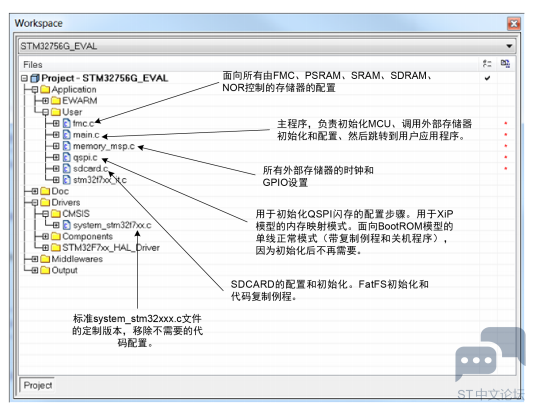534x410 pixels.
Task: Click the EWARM folder icon
Action: (x=56, y=101)
